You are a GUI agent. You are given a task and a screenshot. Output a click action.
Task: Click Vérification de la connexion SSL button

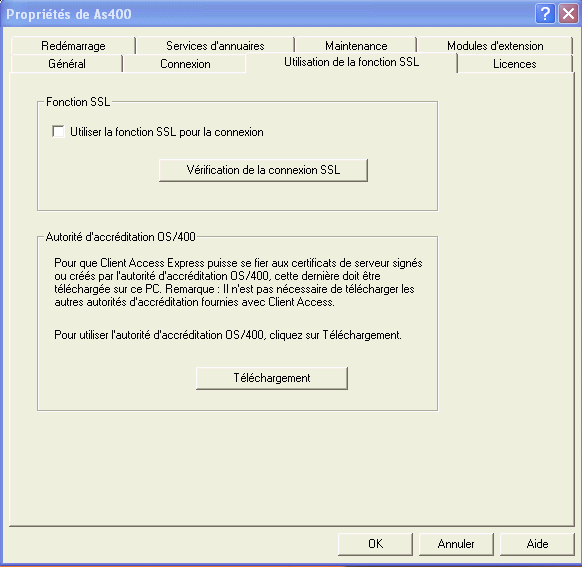(x=263, y=170)
